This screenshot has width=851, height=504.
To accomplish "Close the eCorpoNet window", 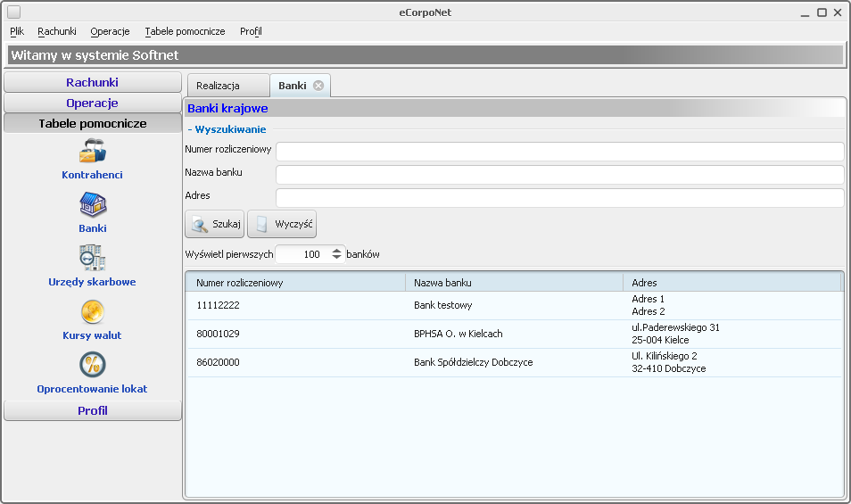I will click(x=838, y=12).
